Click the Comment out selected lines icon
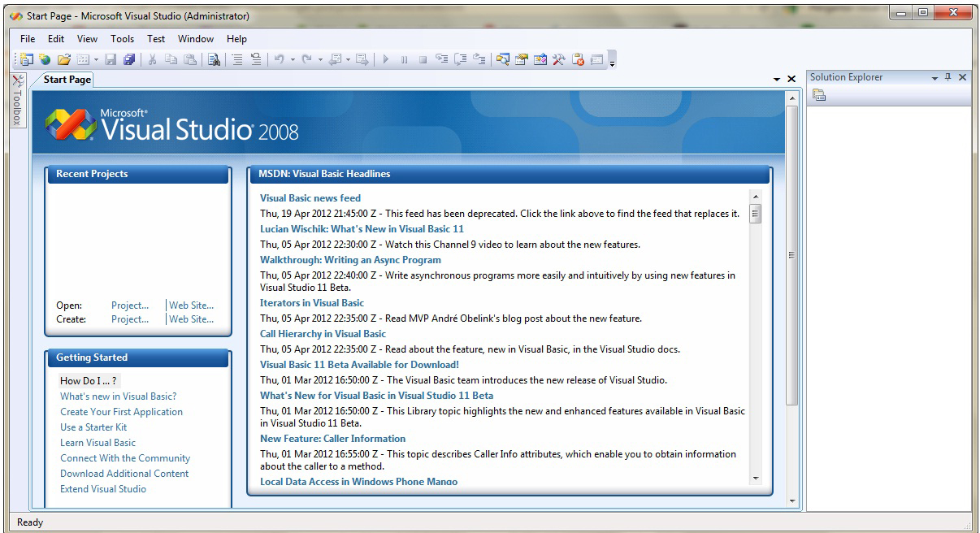 pyautogui.click(x=238, y=59)
